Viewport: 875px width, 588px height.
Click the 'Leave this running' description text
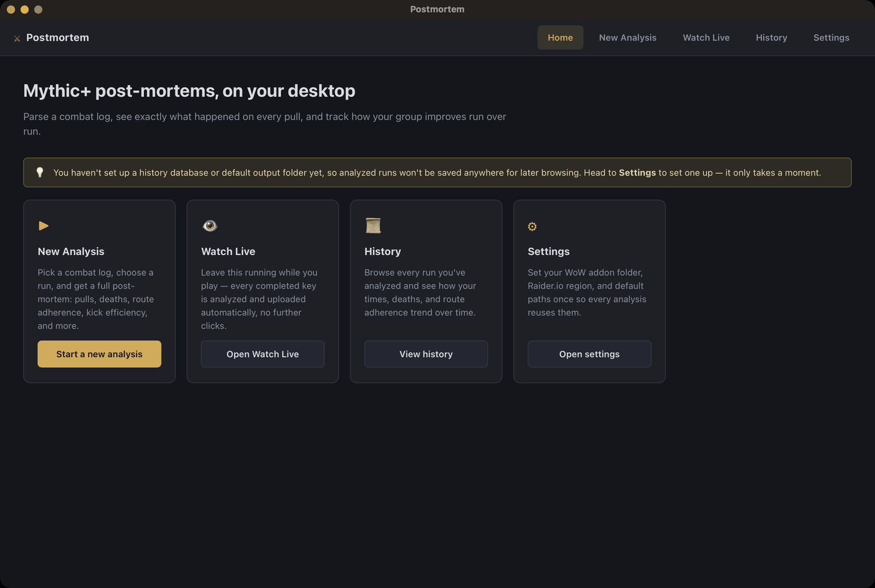[x=259, y=299]
